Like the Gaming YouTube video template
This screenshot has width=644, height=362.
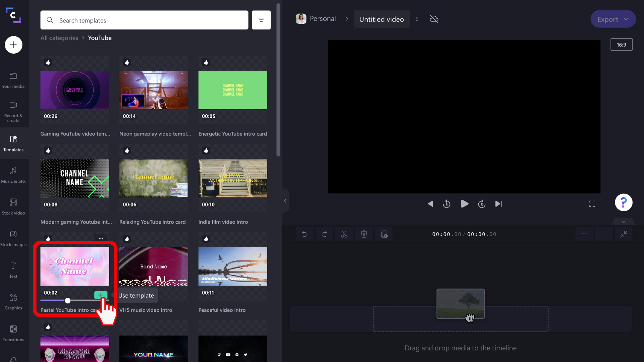pyautogui.click(x=48, y=62)
